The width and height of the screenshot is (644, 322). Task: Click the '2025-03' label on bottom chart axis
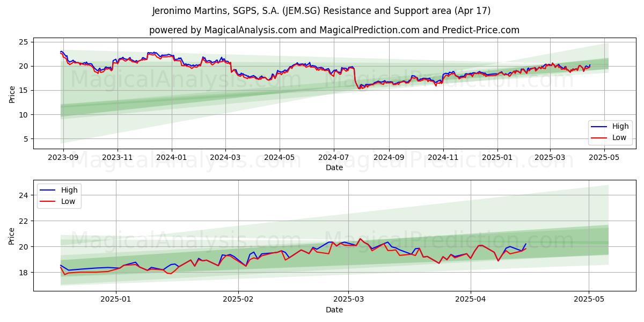coord(348,299)
